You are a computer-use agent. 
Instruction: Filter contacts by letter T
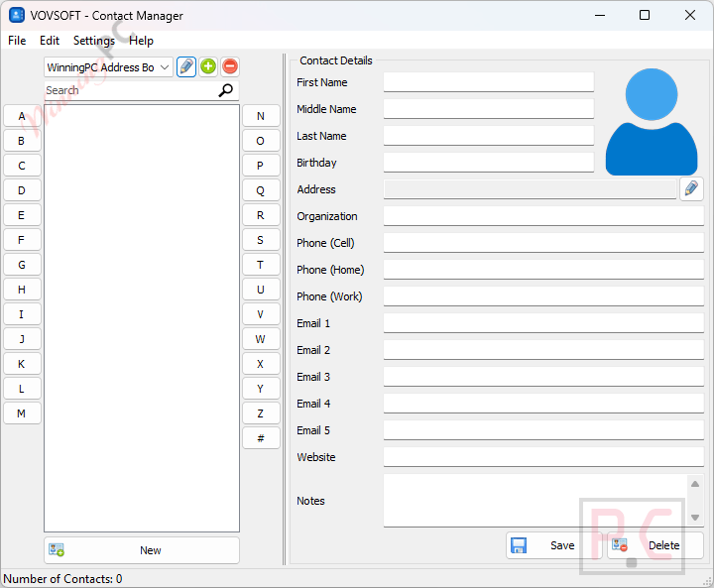(261, 265)
